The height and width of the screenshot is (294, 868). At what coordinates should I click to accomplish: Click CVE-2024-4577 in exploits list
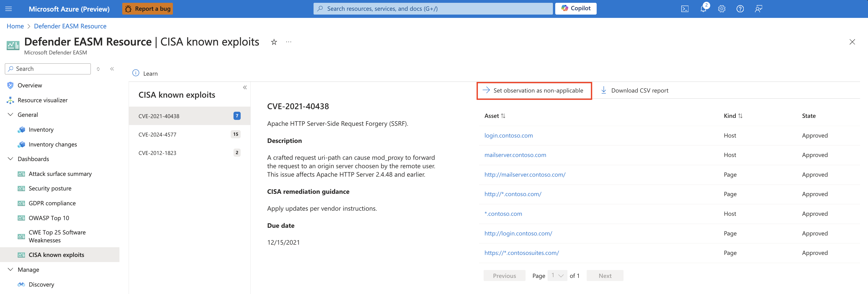[x=158, y=134]
